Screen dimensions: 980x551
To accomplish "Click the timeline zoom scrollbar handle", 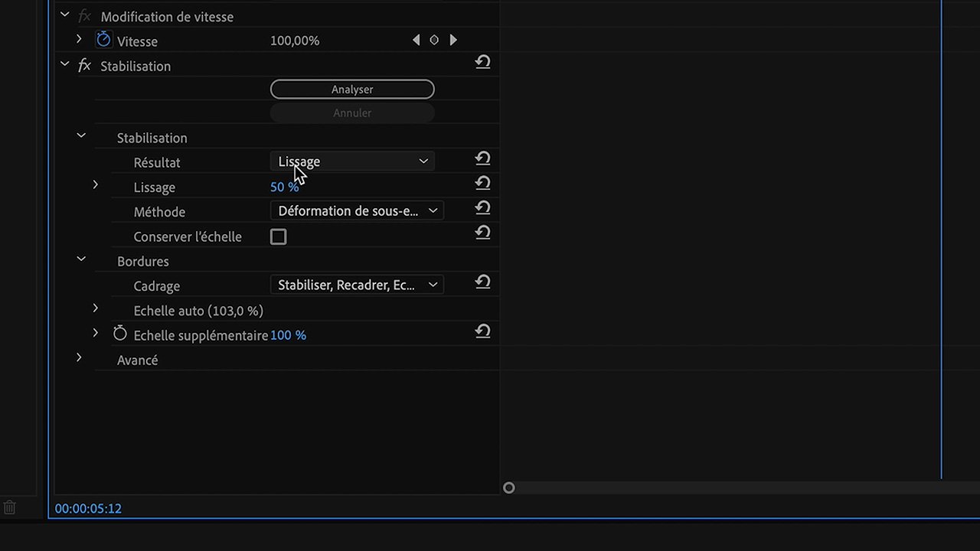I will 509,487.
